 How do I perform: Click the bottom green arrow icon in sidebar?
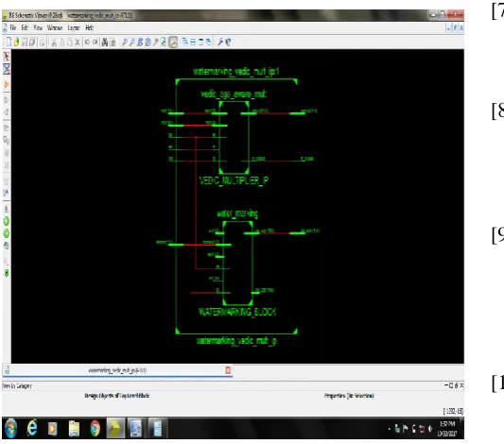pyautogui.click(x=7, y=273)
